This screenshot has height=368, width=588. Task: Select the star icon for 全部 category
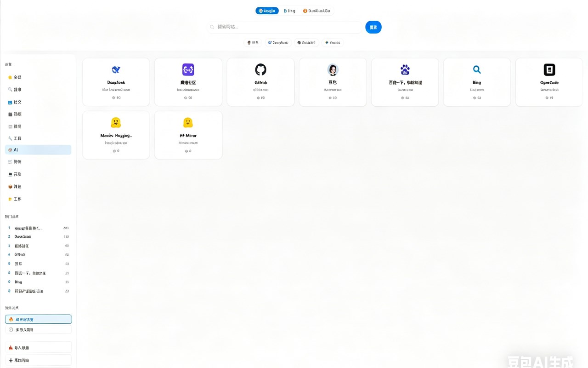(10, 77)
